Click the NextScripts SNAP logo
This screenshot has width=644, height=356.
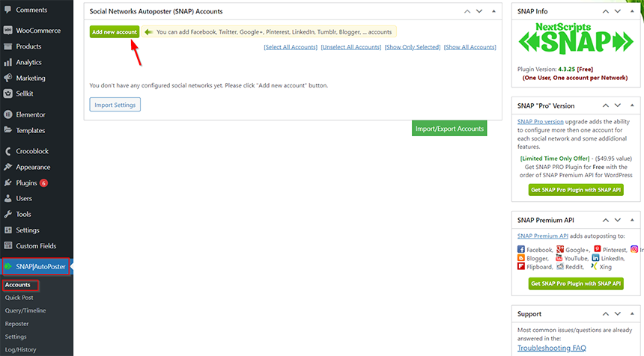(x=576, y=39)
